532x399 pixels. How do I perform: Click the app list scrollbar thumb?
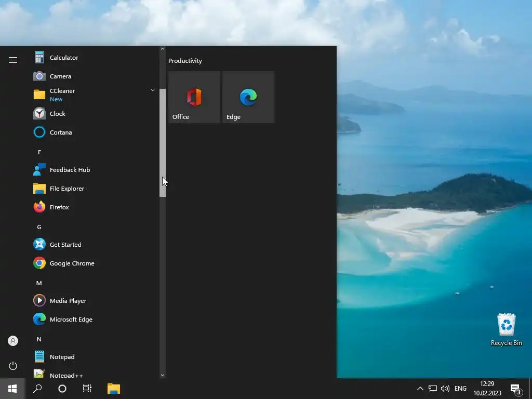click(x=163, y=143)
